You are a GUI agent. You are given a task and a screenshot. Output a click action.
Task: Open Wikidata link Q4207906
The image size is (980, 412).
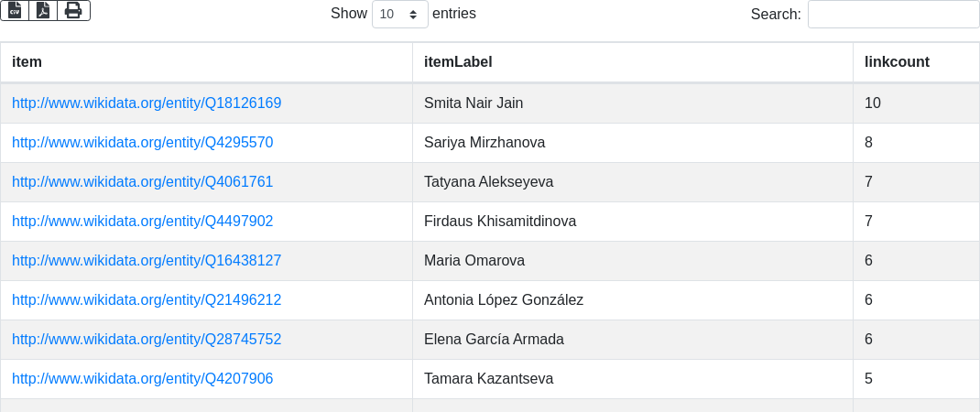click(142, 379)
